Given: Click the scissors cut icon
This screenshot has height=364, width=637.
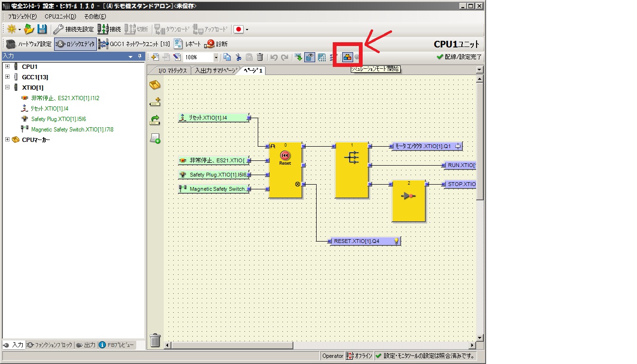Looking at the screenshot, I should (238, 57).
